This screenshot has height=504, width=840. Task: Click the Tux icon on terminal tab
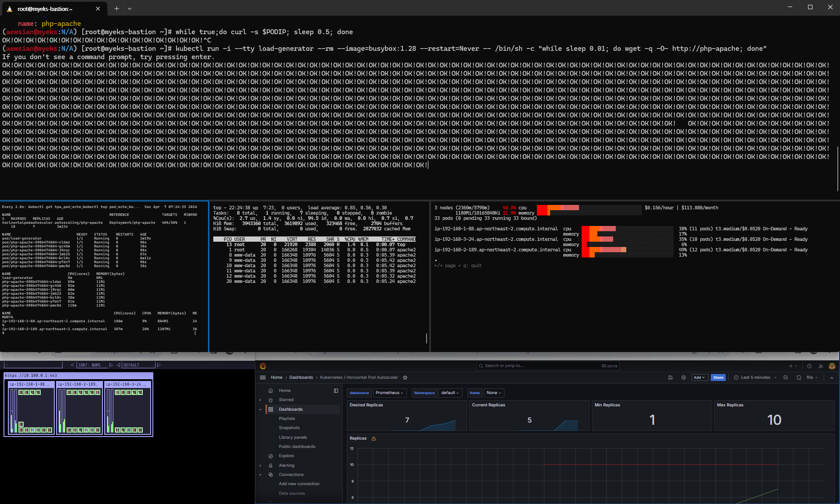10,9
